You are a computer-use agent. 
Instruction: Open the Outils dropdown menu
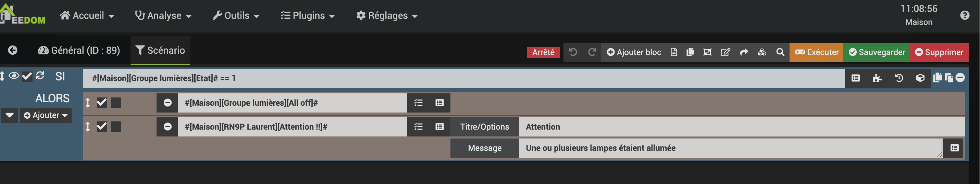coord(236,16)
